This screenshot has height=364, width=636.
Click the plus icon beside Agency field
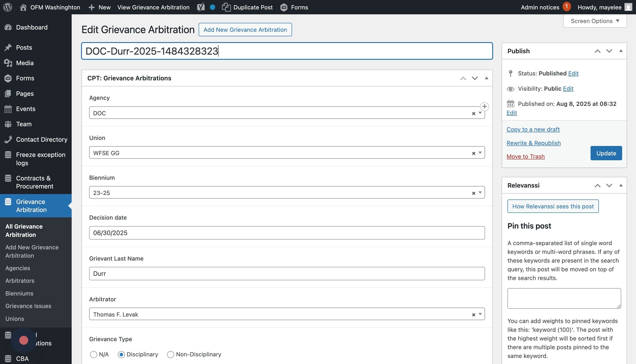(x=484, y=107)
